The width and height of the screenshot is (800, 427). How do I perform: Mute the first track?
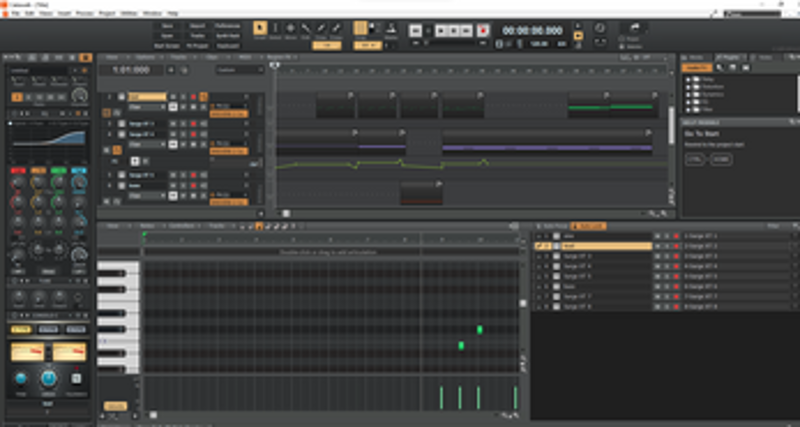point(173,96)
